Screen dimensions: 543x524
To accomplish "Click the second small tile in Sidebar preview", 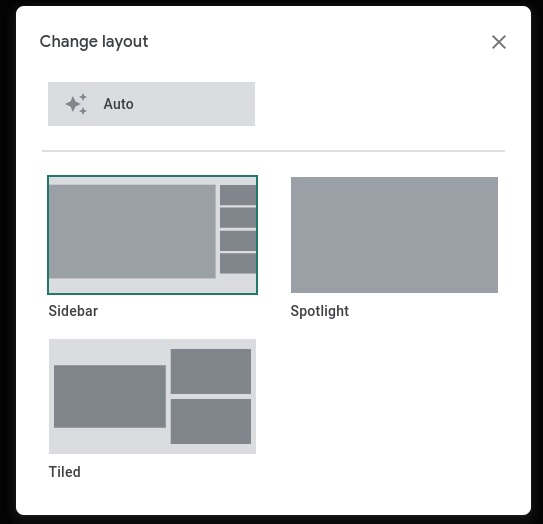I will (x=238, y=217).
